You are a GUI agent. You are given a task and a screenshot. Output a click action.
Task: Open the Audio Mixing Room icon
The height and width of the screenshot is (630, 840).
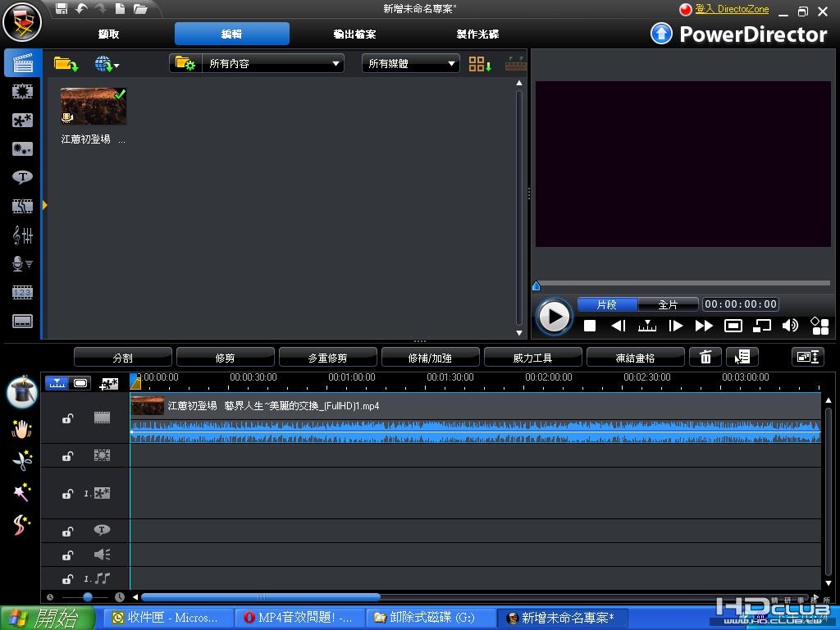(22, 235)
